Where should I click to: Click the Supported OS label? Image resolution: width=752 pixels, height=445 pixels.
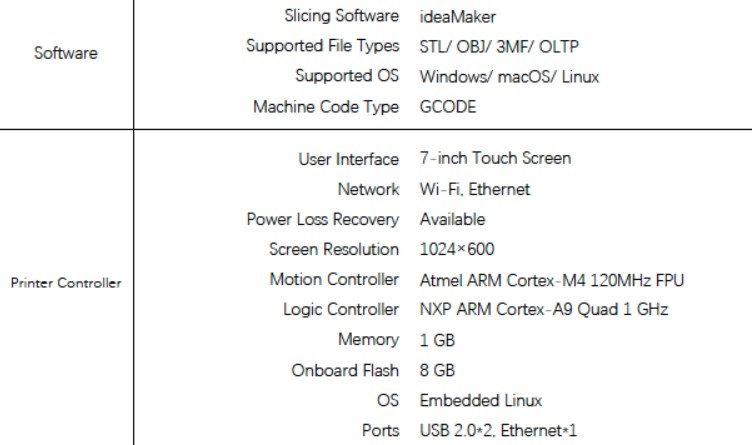tap(347, 76)
